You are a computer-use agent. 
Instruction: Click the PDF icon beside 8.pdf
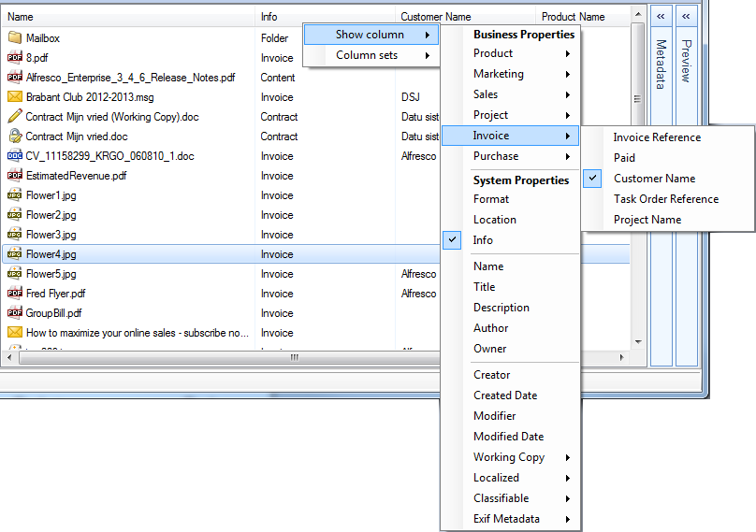tap(14, 58)
